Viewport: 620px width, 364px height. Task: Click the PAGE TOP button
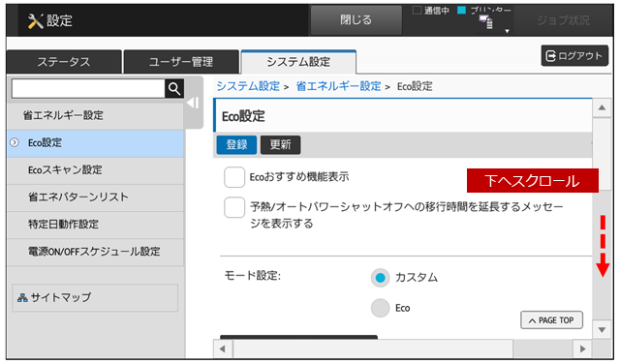tap(551, 320)
